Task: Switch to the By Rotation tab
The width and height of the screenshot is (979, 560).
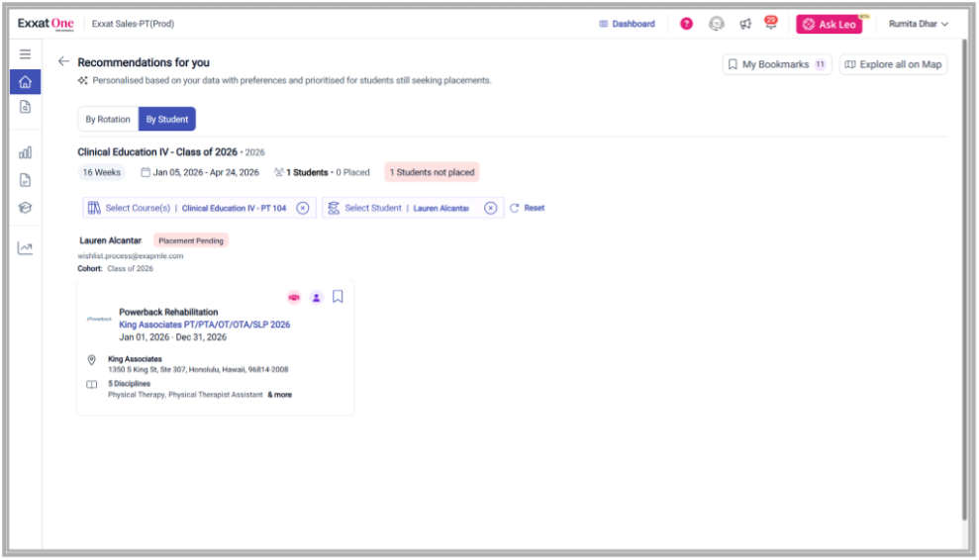Action: 108,119
